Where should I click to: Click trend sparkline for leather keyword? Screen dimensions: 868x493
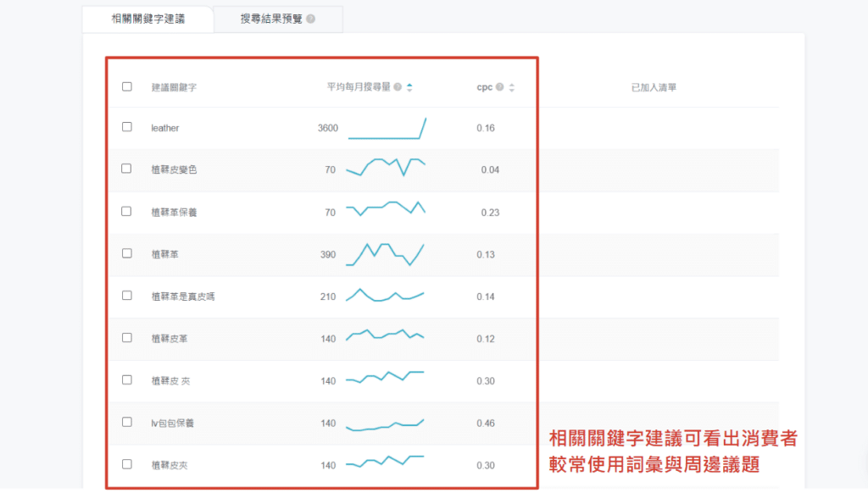coord(387,129)
